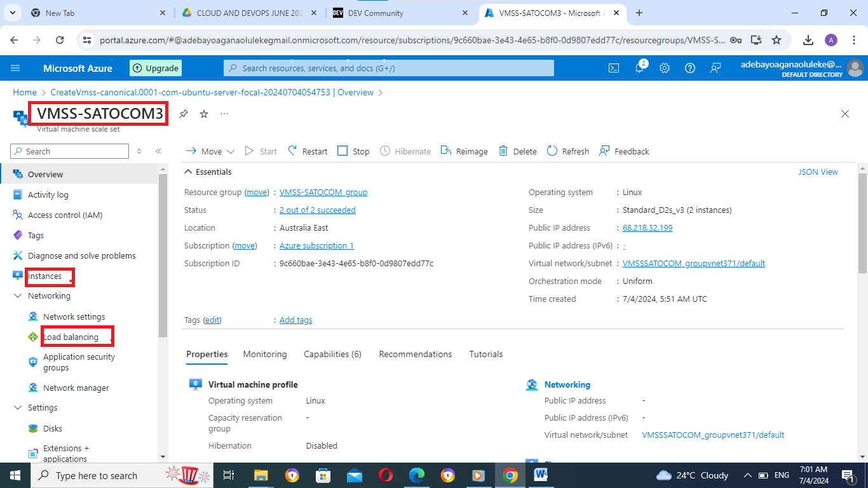The height and width of the screenshot is (488, 868).
Task: Open the browser Downloads icon
Action: [x=808, y=40]
